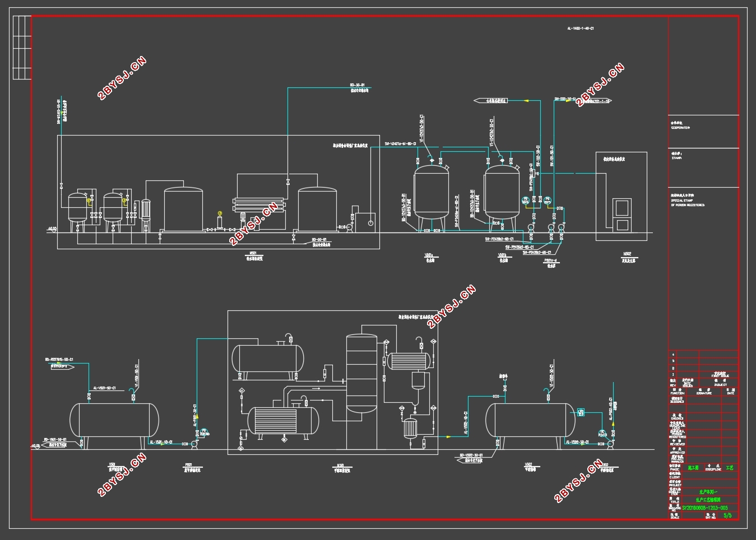This screenshot has height=540, width=756.
Task: Select the PG gauge circle on line SV-101
Action: [x=548, y=200]
